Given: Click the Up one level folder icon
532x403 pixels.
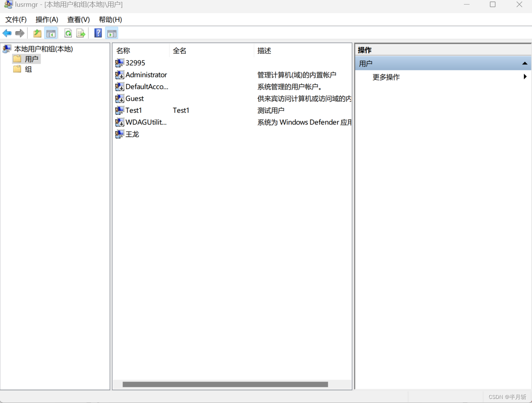Looking at the screenshot, I should [x=37, y=33].
